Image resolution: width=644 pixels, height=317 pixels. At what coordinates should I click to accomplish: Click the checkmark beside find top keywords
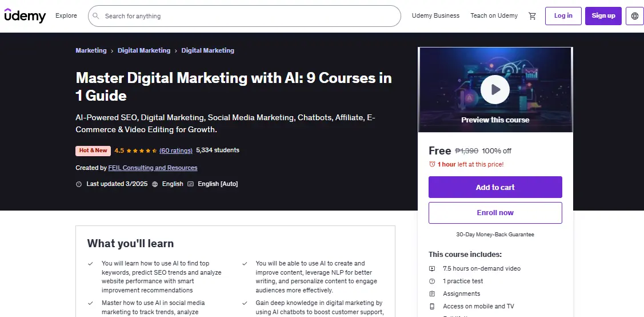coord(90,264)
